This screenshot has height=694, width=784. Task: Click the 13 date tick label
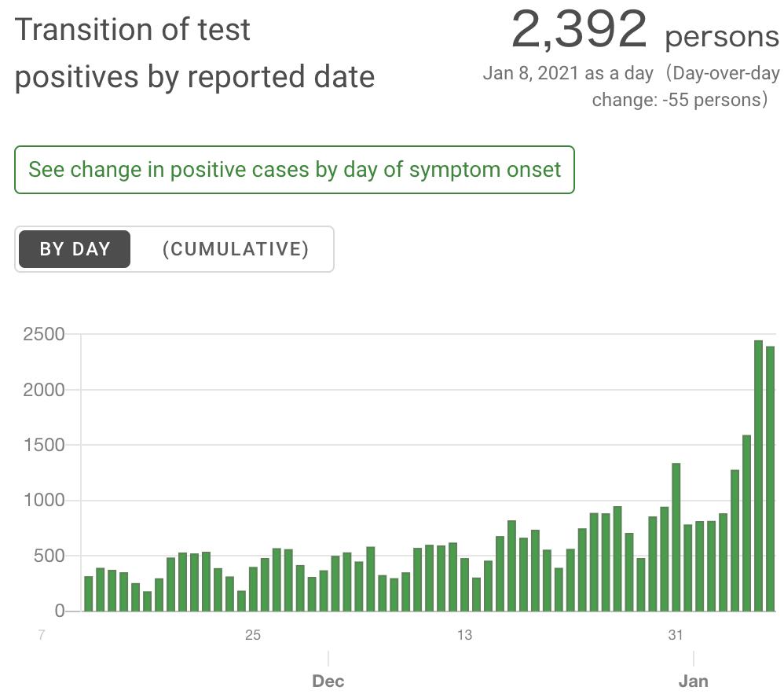click(x=465, y=635)
